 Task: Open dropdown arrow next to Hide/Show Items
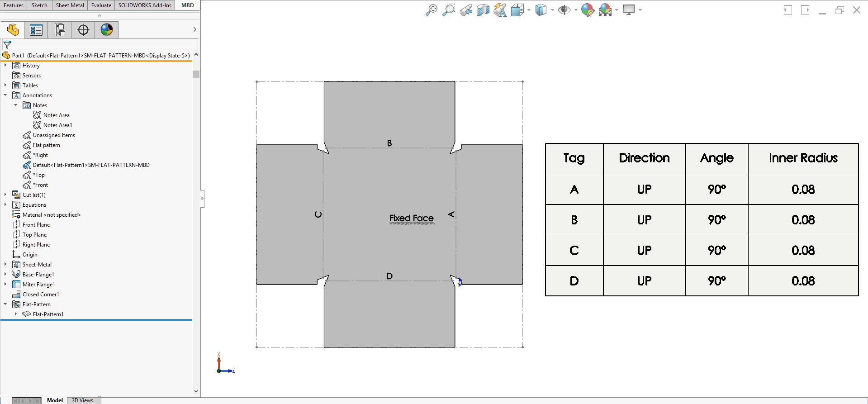[576, 10]
